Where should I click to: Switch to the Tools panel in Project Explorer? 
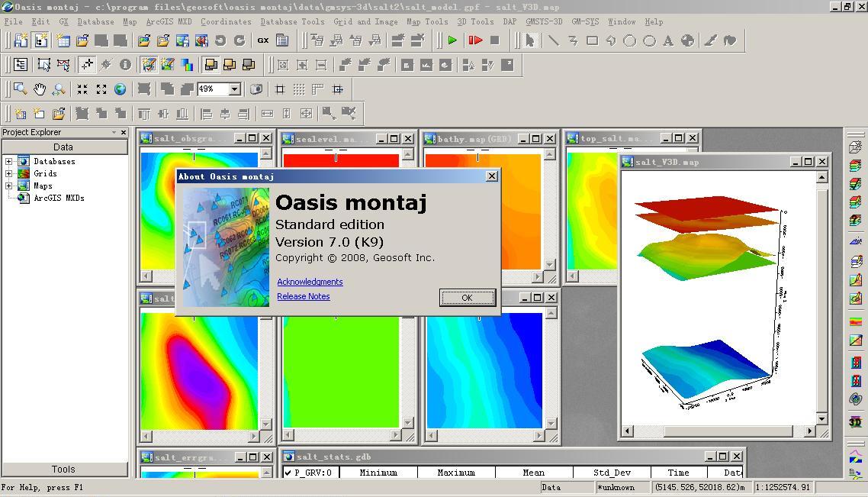pyautogui.click(x=65, y=470)
